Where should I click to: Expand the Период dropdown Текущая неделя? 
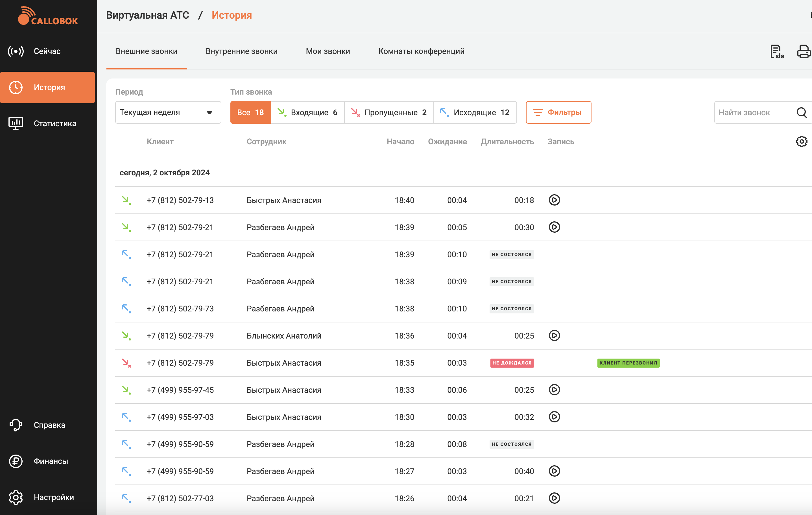168,112
